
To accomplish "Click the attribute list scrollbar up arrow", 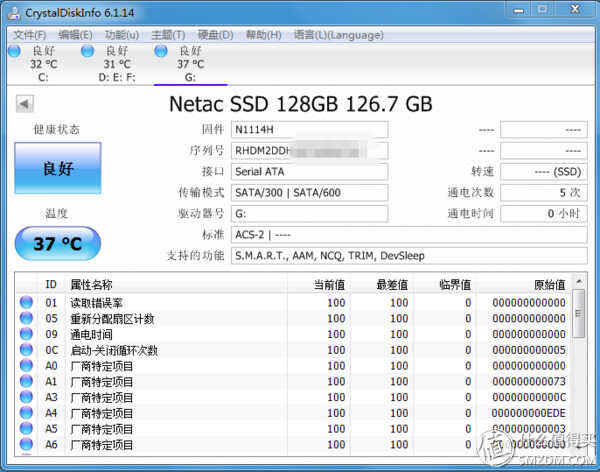I will pos(579,282).
